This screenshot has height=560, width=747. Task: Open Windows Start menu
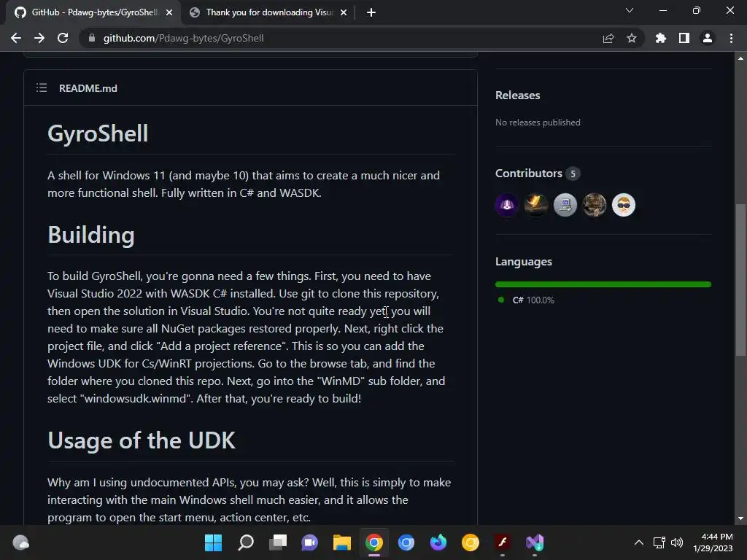click(214, 542)
